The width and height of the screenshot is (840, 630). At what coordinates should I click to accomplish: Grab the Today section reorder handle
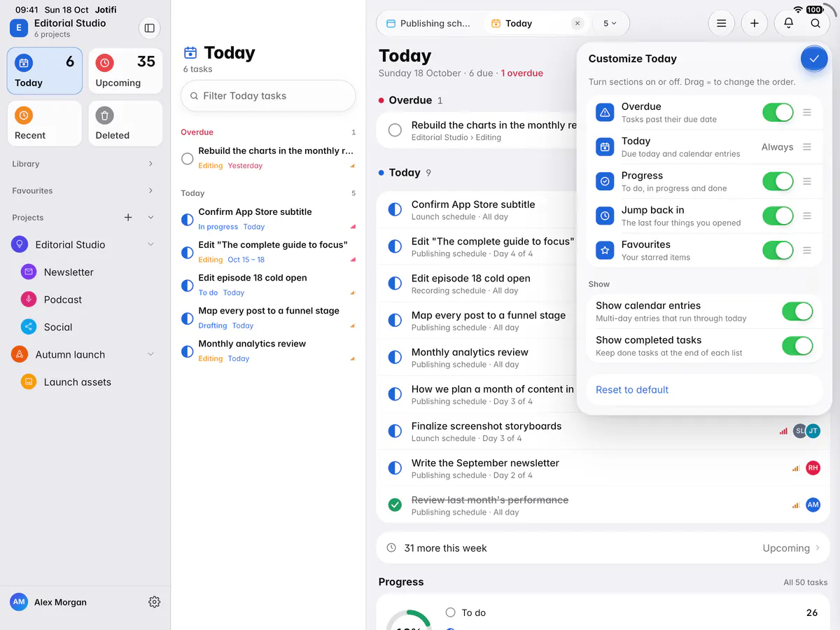(807, 147)
